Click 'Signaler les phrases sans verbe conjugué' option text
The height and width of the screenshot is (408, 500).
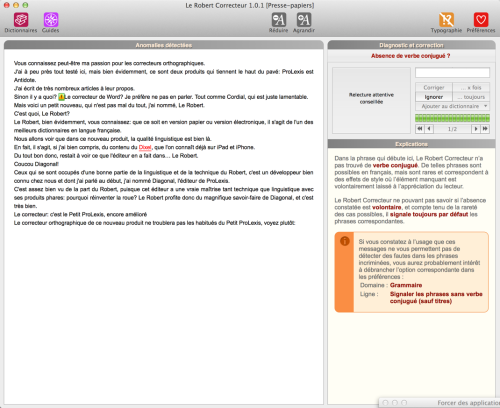[x=436, y=297]
